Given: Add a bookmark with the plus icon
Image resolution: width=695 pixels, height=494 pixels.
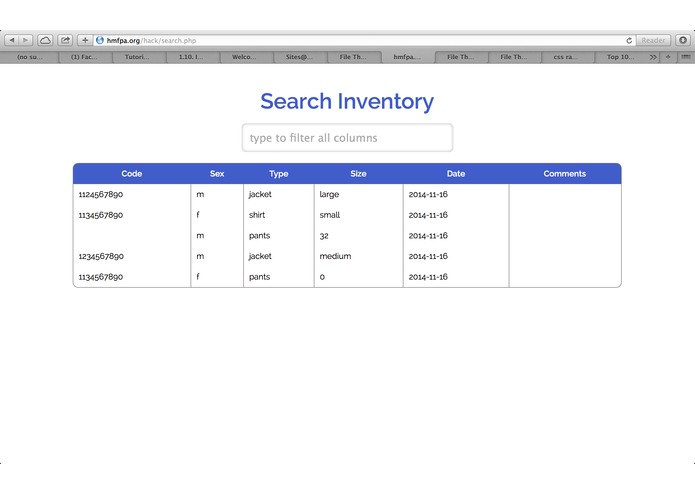Looking at the screenshot, I should (x=85, y=40).
